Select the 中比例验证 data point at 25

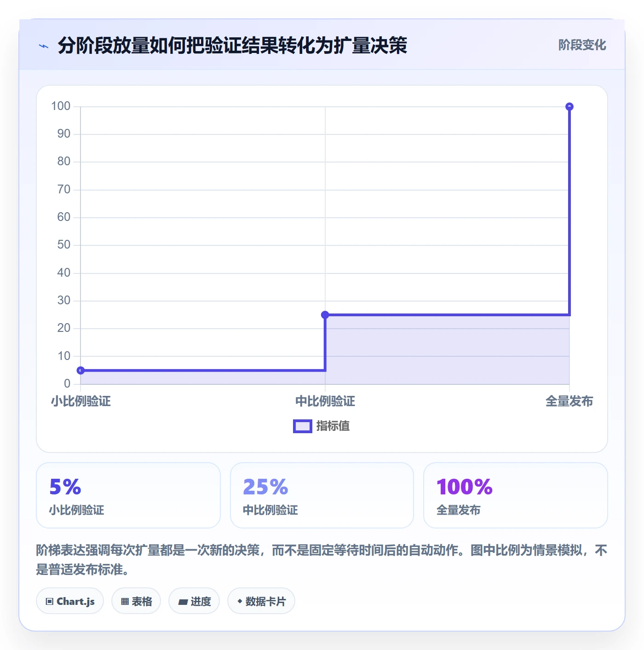tap(325, 315)
